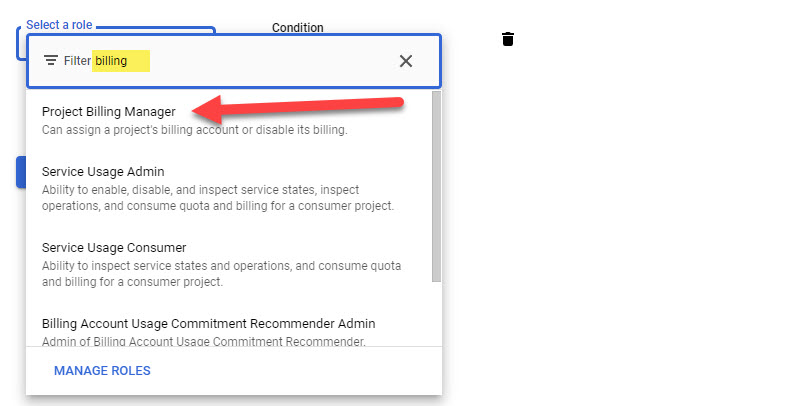Click the Condition column label
This screenshot has height=406, width=796.
coord(297,28)
